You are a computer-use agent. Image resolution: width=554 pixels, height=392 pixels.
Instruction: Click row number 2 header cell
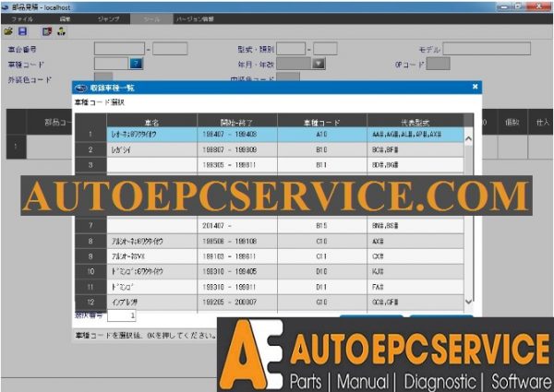pos(90,149)
